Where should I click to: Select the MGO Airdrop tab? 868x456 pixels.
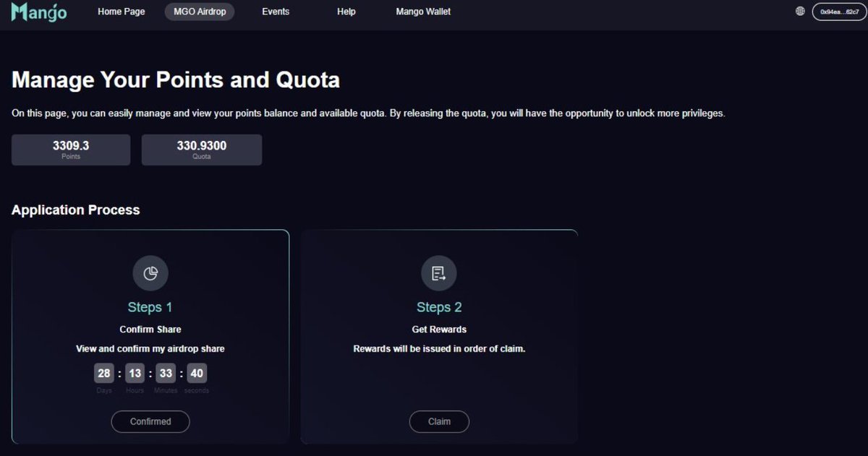click(x=200, y=12)
